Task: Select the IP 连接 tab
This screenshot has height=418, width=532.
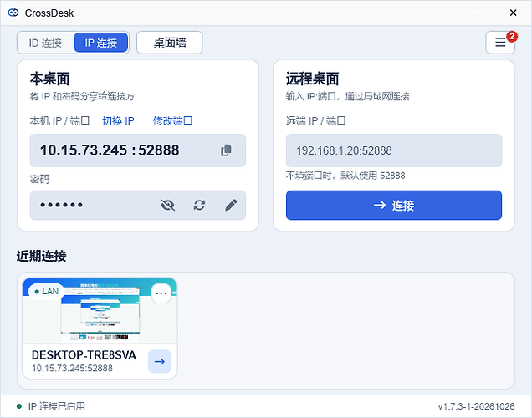Action: point(100,43)
